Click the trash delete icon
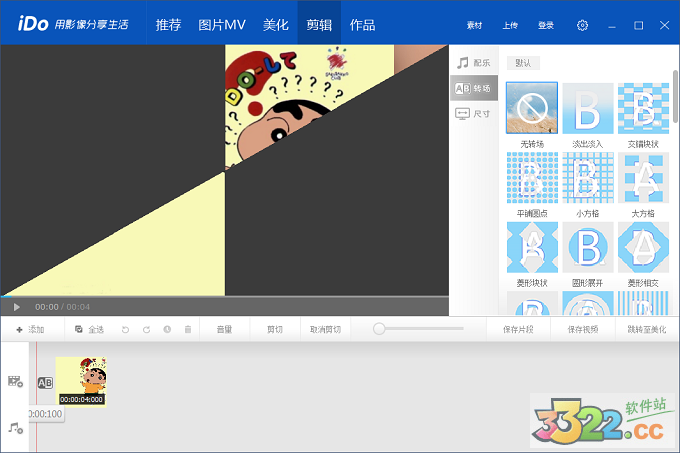This screenshot has height=453, width=680. (x=188, y=329)
